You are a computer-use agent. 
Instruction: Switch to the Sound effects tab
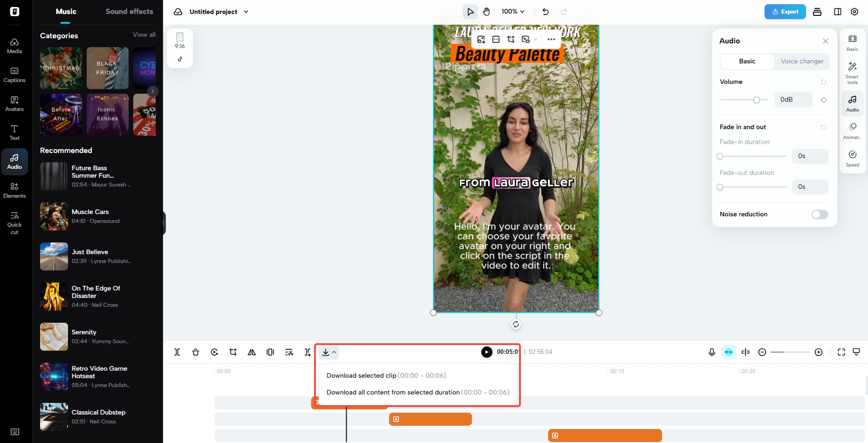click(x=129, y=12)
